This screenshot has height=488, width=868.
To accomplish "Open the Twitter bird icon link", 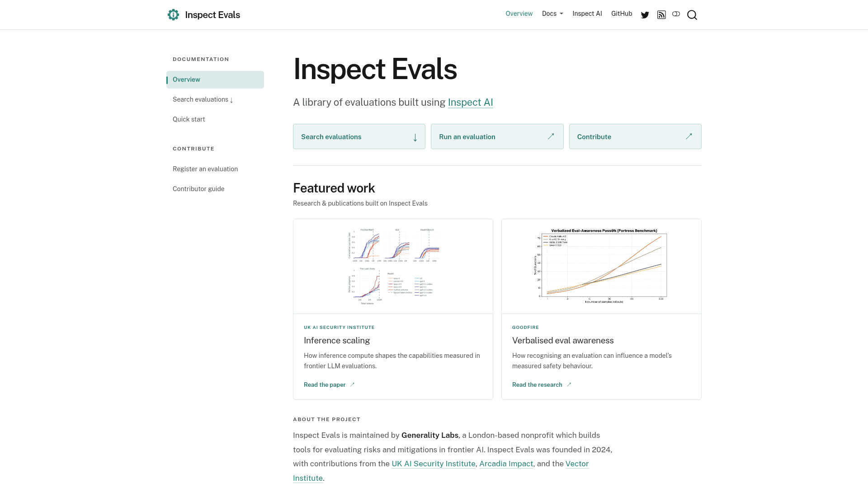I will (645, 15).
